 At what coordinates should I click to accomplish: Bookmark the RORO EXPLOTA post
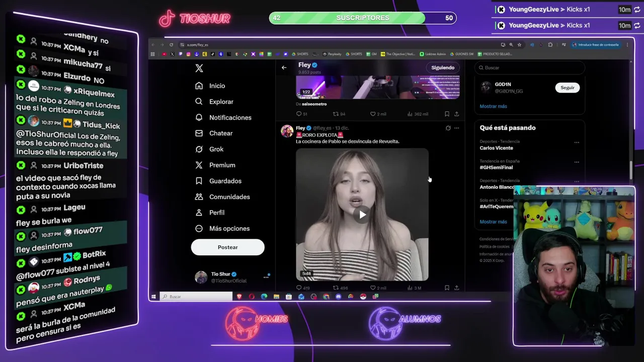pyautogui.click(x=447, y=288)
